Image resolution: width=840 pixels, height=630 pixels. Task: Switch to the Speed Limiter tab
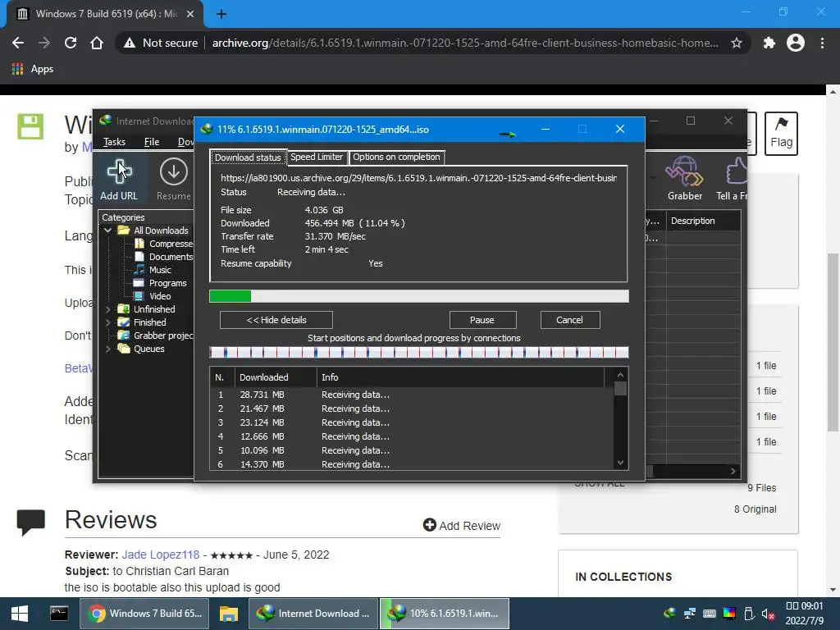click(317, 157)
